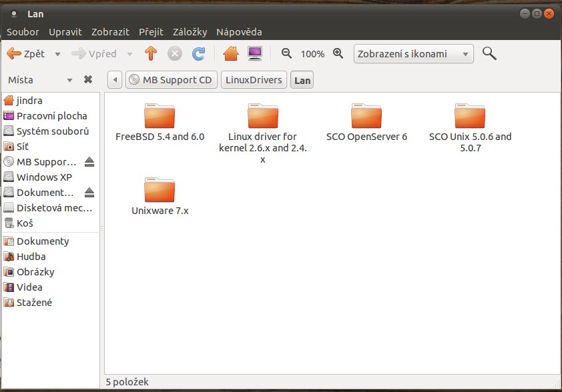This screenshot has width=562, height=392.
Task: Reset zoom via the 100% label
Action: (312, 54)
